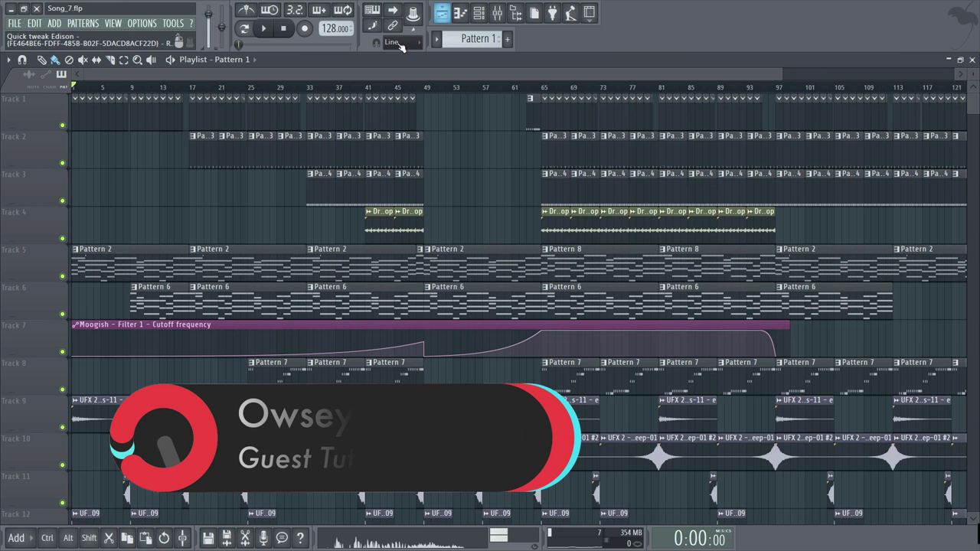Viewport: 980px width, 551px height.
Task: Click the plus button next to Pattern 1
Action: [x=507, y=39]
